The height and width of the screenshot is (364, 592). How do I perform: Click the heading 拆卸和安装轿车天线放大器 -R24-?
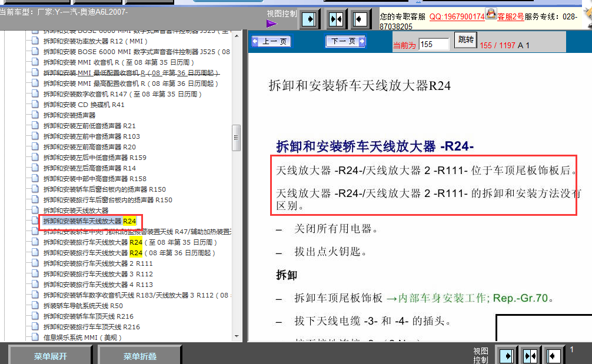click(x=374, y=146)
